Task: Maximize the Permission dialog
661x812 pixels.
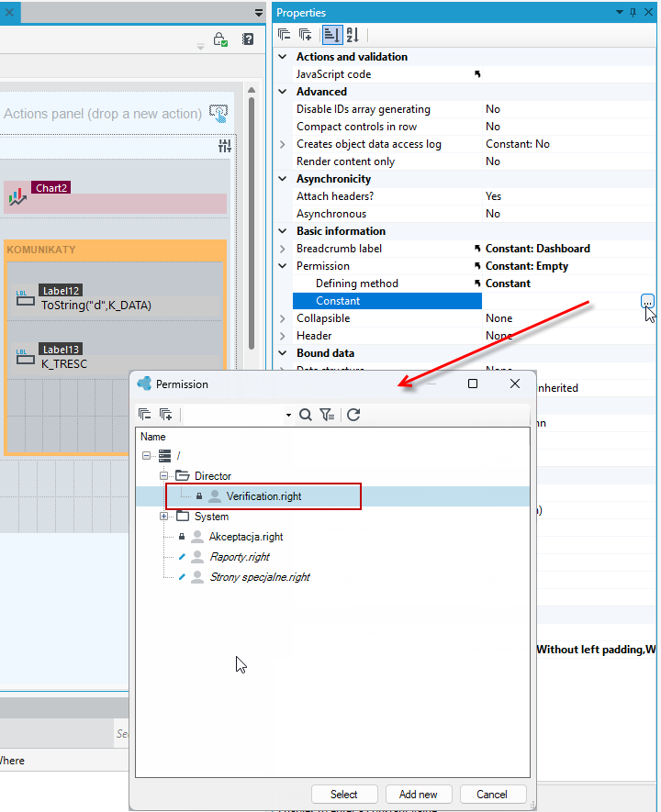Action: point(473,384)
